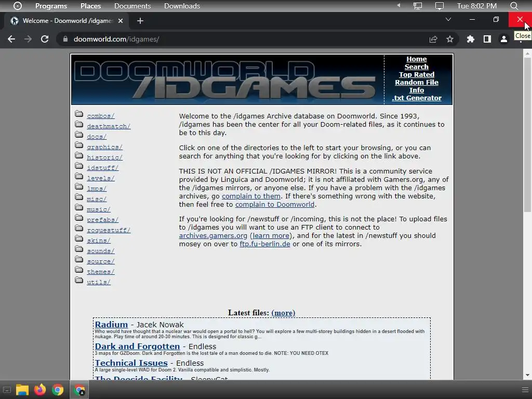This screenshot has height=399, width=532.
Task: Open the .txt Generator link
Action: click(417, 98)
